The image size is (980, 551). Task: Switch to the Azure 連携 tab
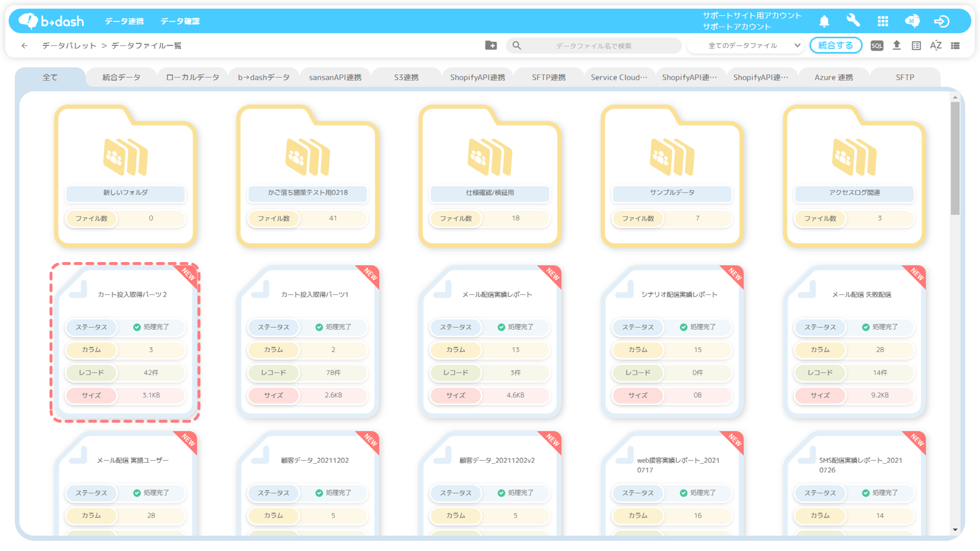pyautogui.click(x=833, y=77)
